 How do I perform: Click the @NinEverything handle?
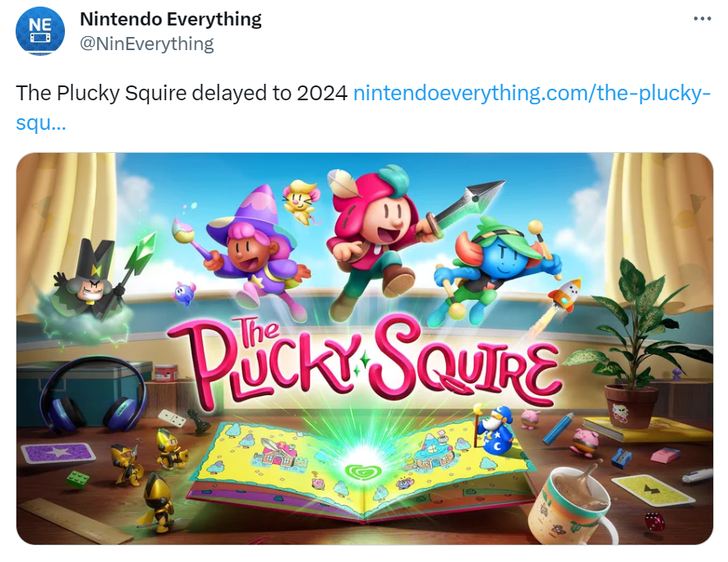(x=146, y=44)
